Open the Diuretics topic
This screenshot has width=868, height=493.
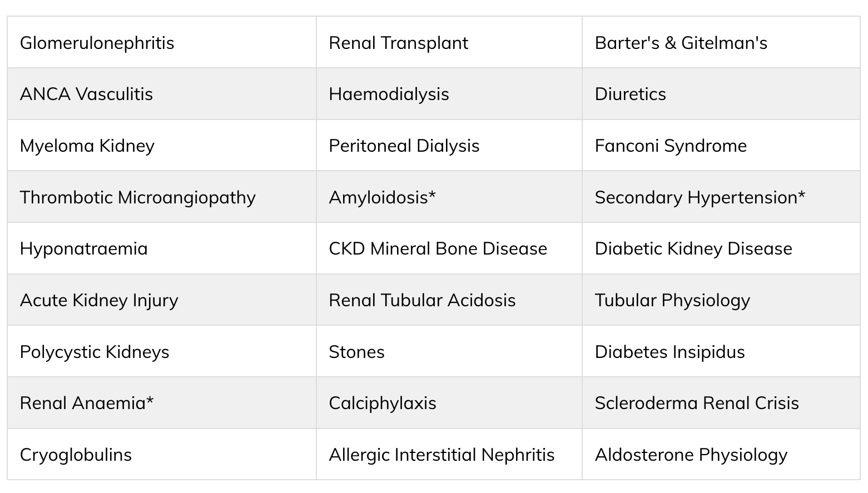coord(630,94)
